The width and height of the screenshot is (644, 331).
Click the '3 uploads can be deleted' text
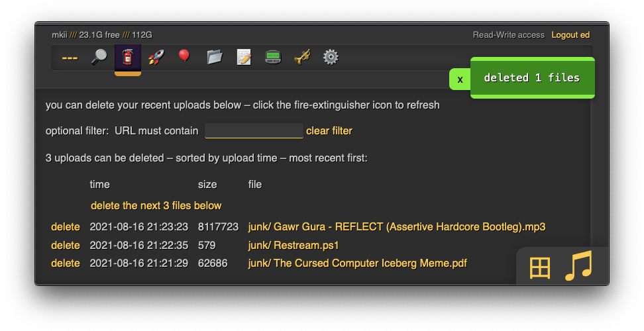105,158
